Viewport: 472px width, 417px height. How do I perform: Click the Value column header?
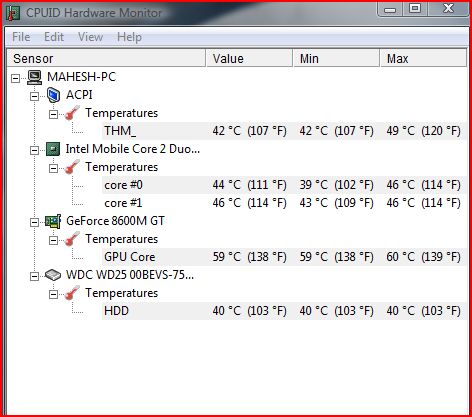click(250, 59)
